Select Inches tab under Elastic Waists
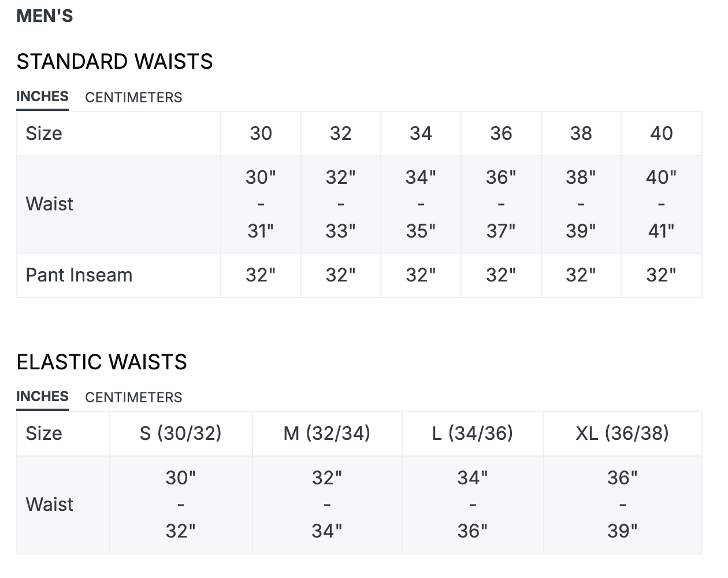Image resolution: width=728 pixels, height=578 pixels. [x=42, y=397]
